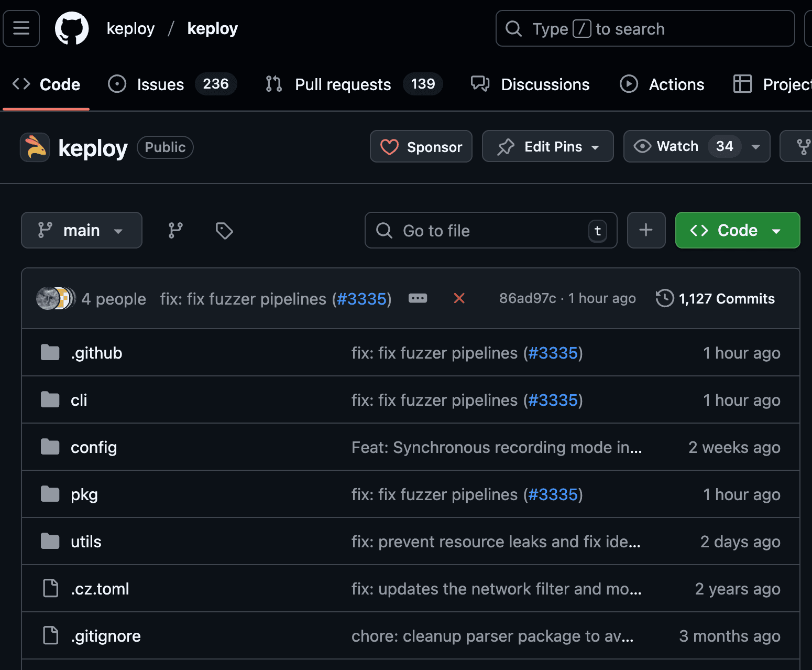Click the Sponsor button
The height and width of the screenshot is (670, 812).
click(421, 146)
